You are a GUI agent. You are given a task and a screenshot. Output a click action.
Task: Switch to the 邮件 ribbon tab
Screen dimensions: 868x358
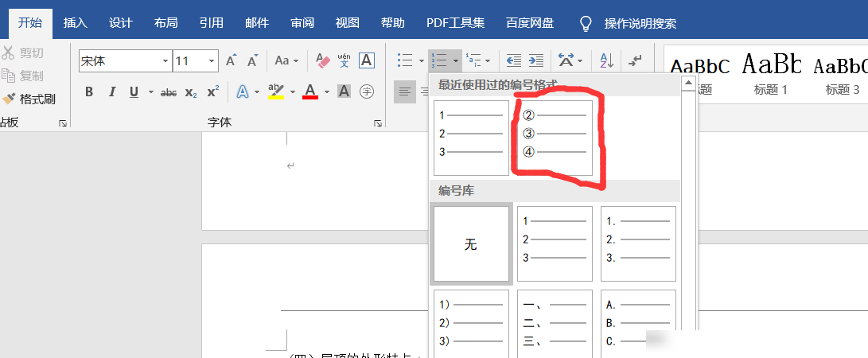click(x=257, y=23)
